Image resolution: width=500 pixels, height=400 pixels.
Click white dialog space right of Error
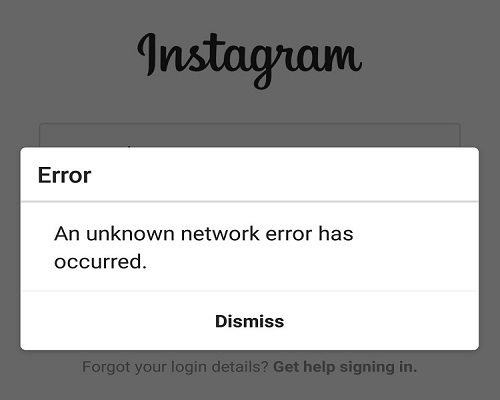tap(283, 175)
